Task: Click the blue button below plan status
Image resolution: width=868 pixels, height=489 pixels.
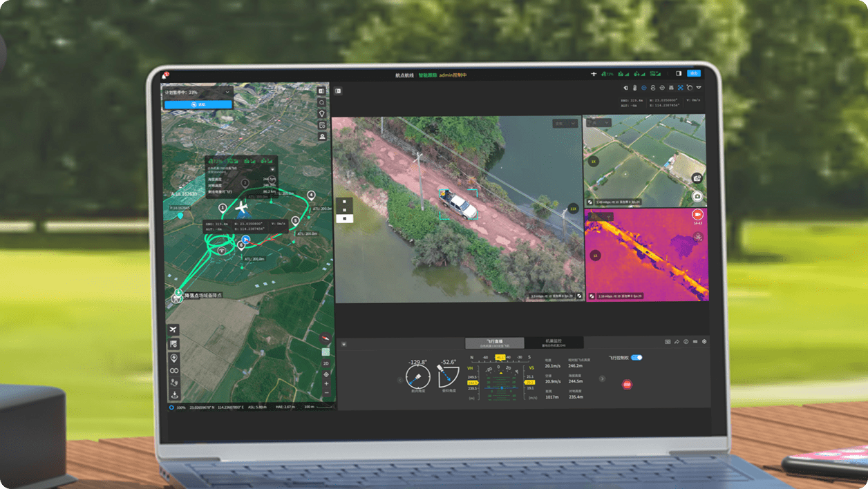Action: point(198,104)
